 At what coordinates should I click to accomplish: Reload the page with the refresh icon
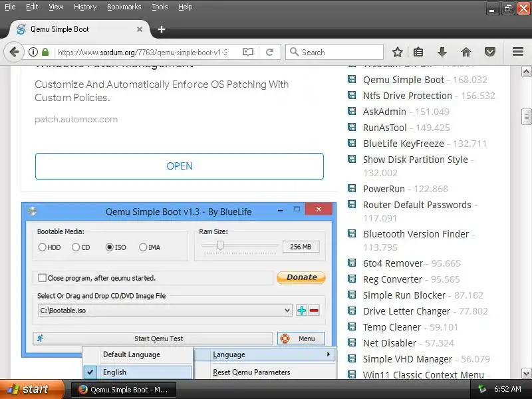[x=270, y=53]
